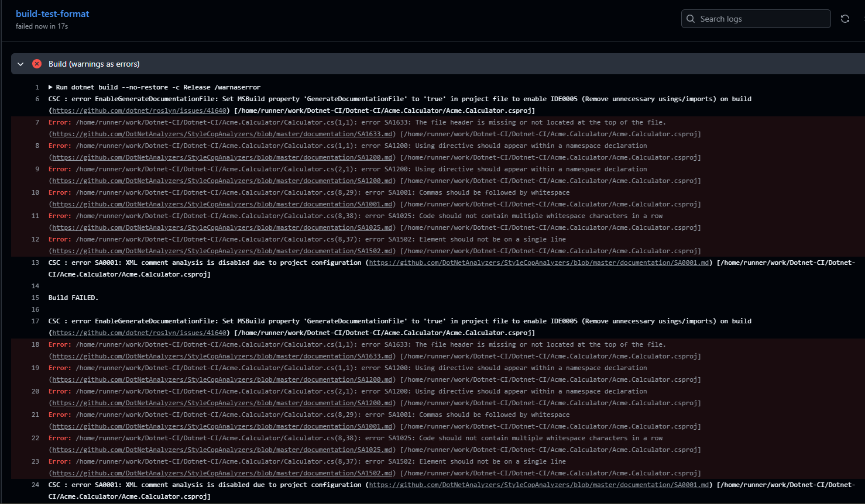The width and height of the screenshot is (865, 504).
Task: Open the roslyn issues link on line 17
Action: [139, 333]
